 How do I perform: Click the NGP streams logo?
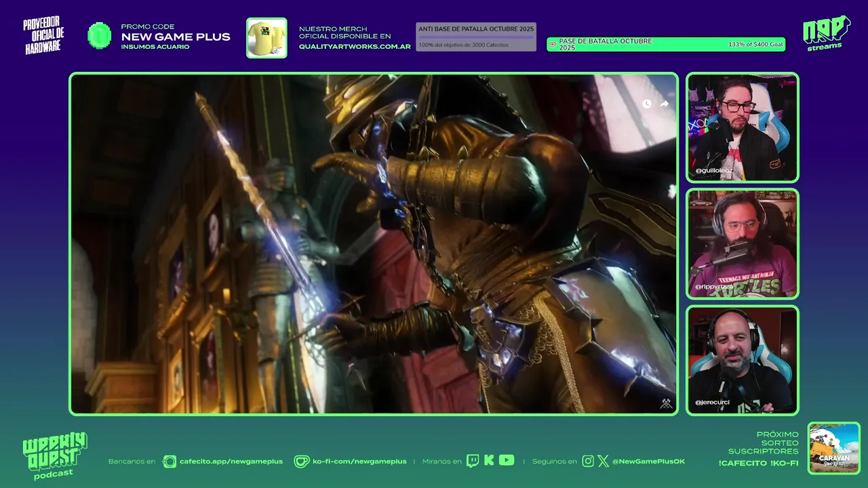[x=826, y=33]
